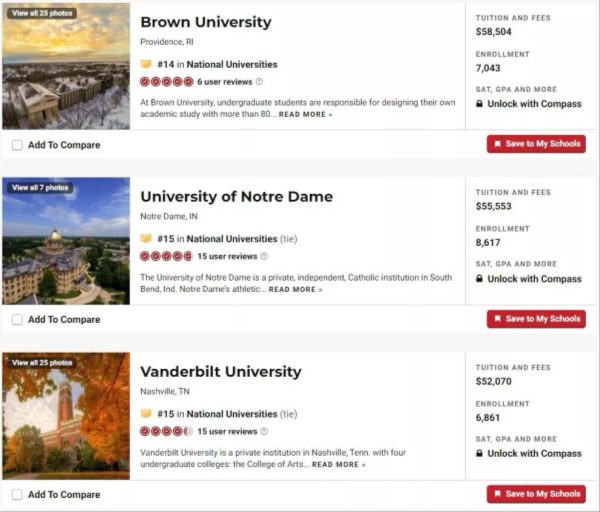Screen dimensions: 600x512
Task: Click the info icon beside Vanderbilt's user reviews
Action: coord(264,431)
